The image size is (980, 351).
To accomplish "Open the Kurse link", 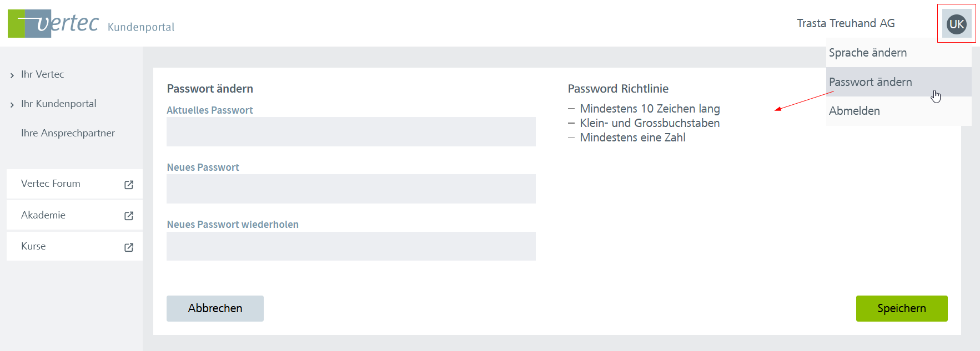I will point(33,246).
